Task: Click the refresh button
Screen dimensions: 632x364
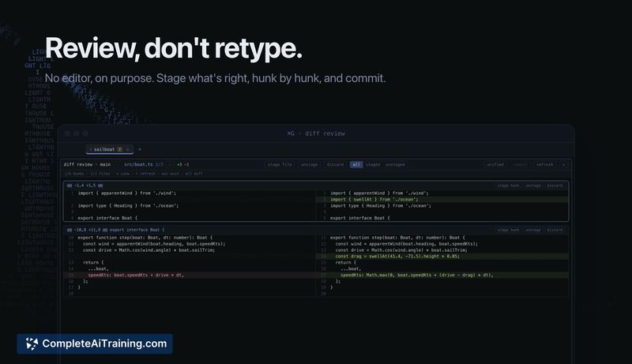Action: [x=545, y=165]
